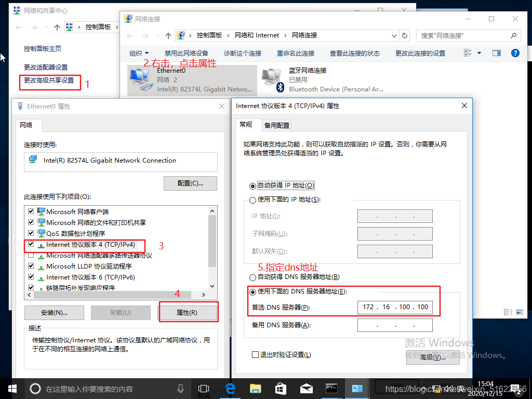
Task: Click 诊断这个连接 toolbar command
Action: click(243, 54)
